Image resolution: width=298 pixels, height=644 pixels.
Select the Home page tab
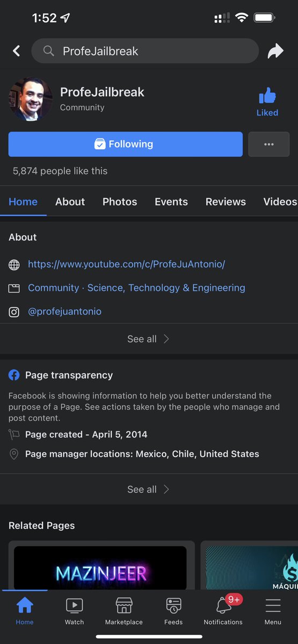click(x=23, y=202)
